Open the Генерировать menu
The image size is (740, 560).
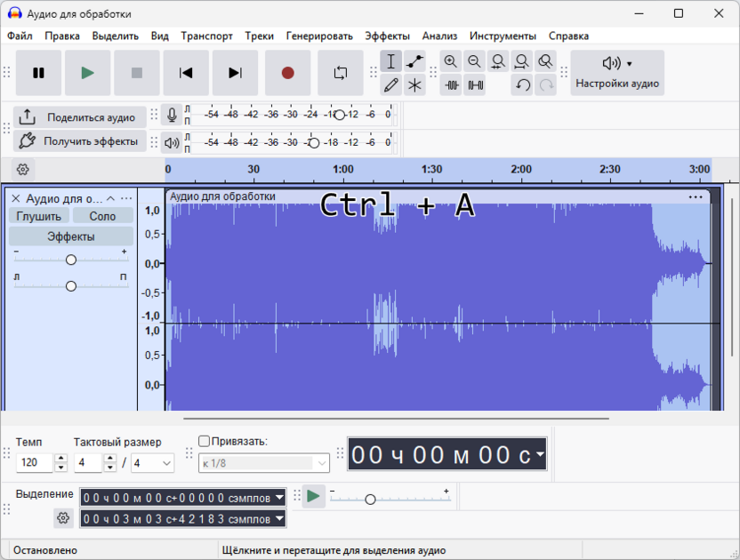pos(319,36)
